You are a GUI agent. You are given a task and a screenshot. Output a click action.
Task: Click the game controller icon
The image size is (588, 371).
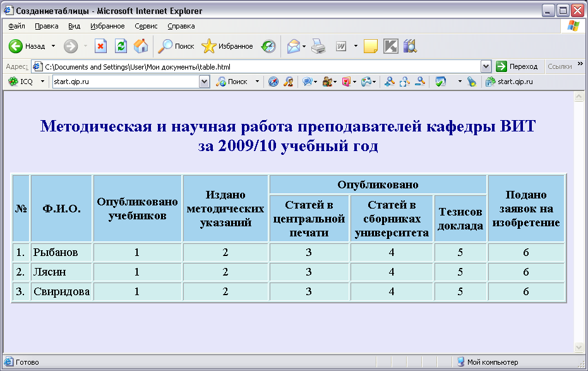[366, 82]
